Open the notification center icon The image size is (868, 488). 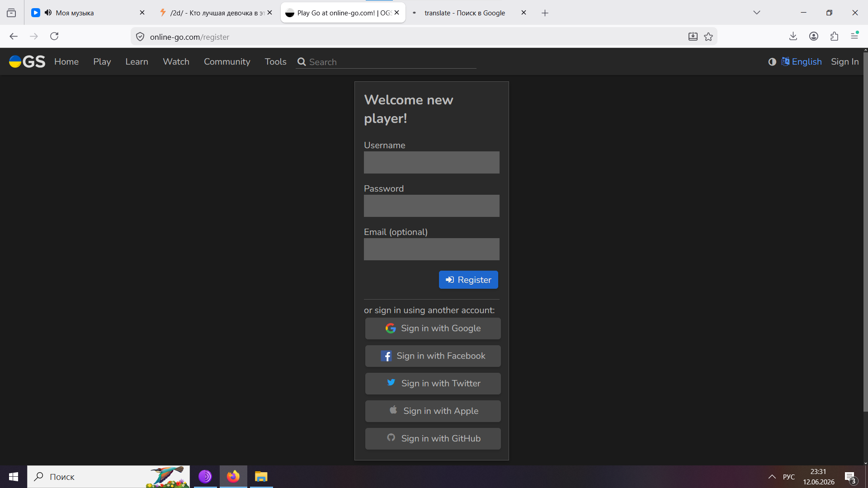pos(850,477)
